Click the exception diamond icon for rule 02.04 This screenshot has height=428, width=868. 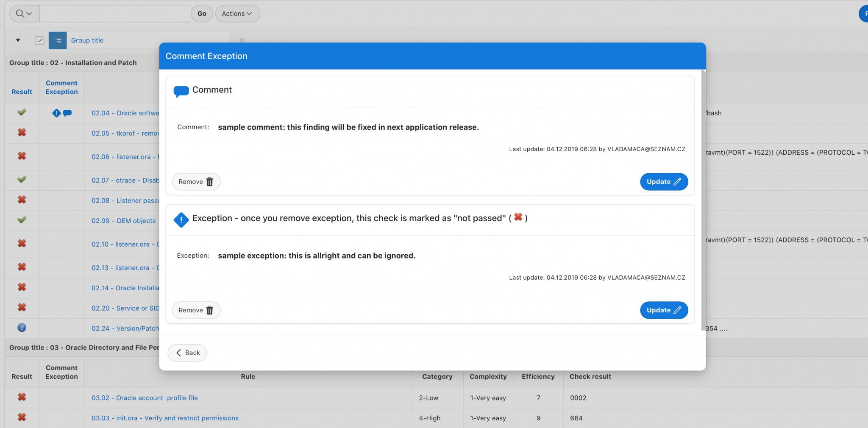(x=56, y=113)
